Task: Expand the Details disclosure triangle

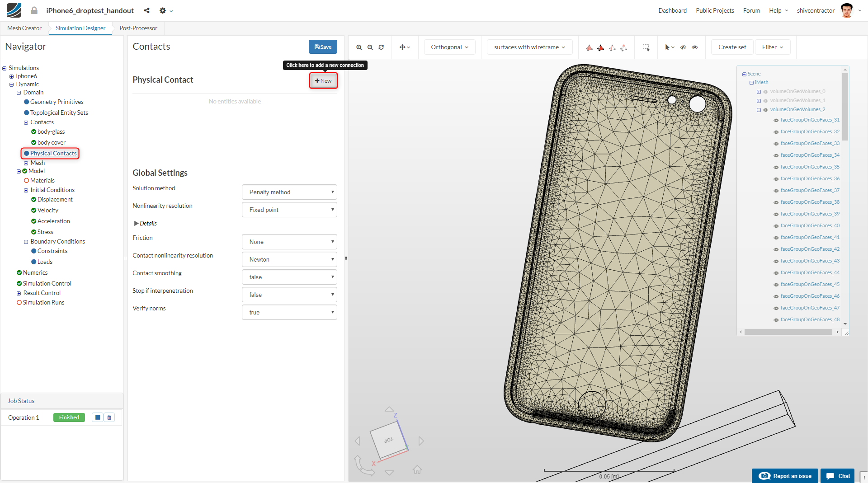Action: point(136,223)
